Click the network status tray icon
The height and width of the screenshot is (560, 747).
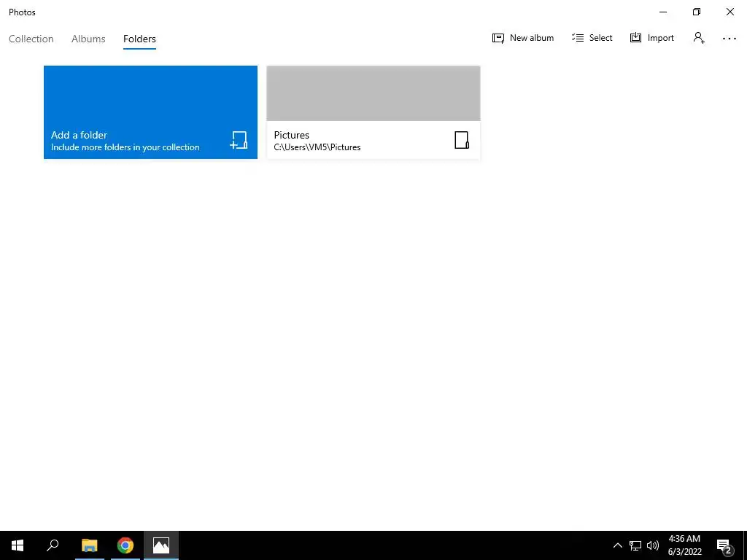[635, 545]
